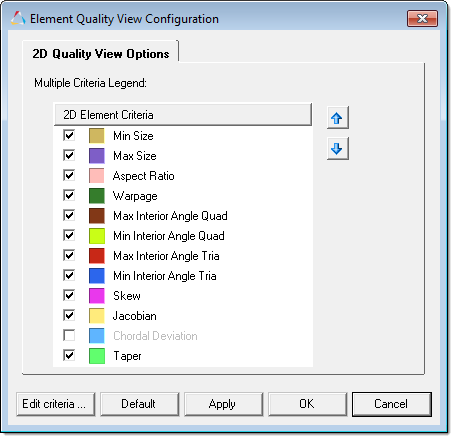This screenshot has width=454, height=439.
Task: Toggle the Warpage checkbox
Action: point(69,195)
